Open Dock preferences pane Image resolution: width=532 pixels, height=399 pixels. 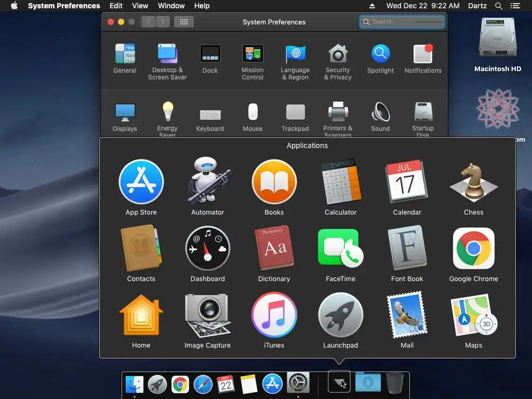tap(210, 59)
